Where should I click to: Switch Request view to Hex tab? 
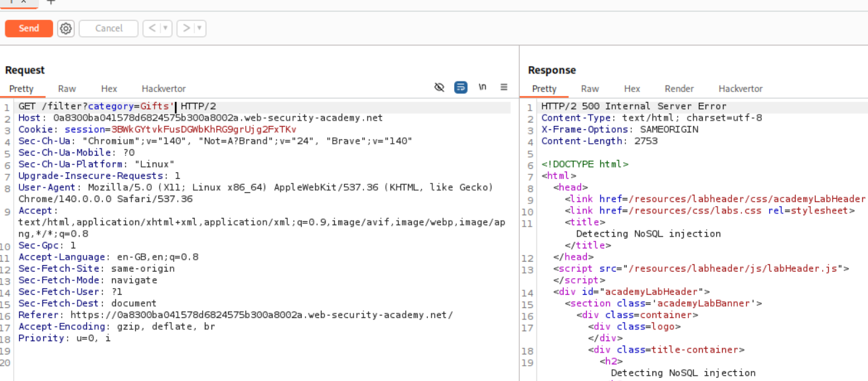tap(109, 89)
